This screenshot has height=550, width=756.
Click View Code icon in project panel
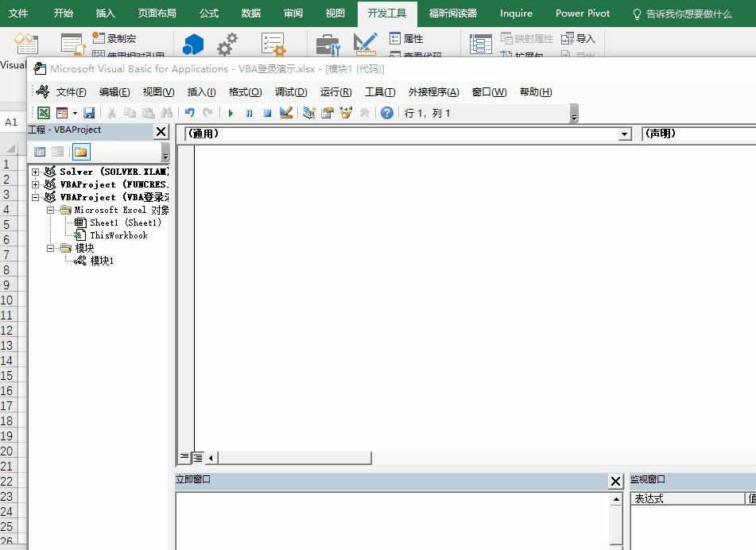(40, 152)
